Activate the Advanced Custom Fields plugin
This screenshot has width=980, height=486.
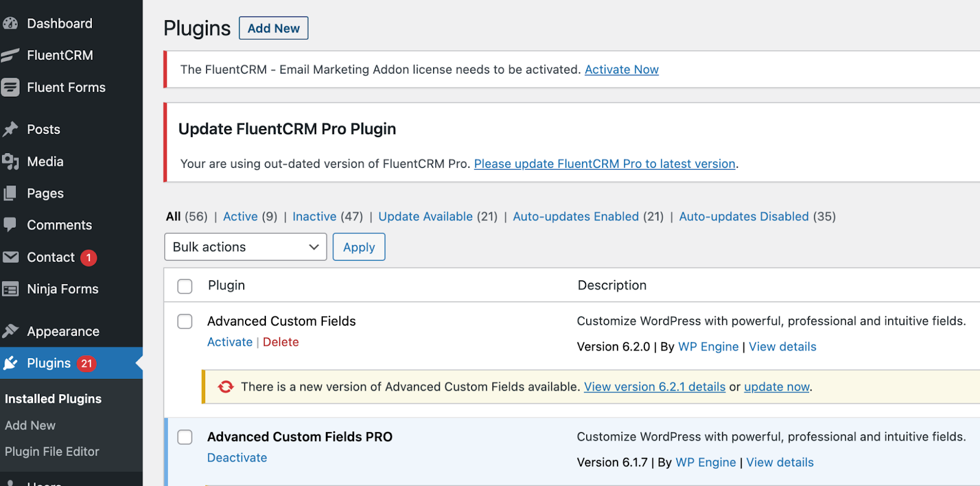click(x=230, y=342)
